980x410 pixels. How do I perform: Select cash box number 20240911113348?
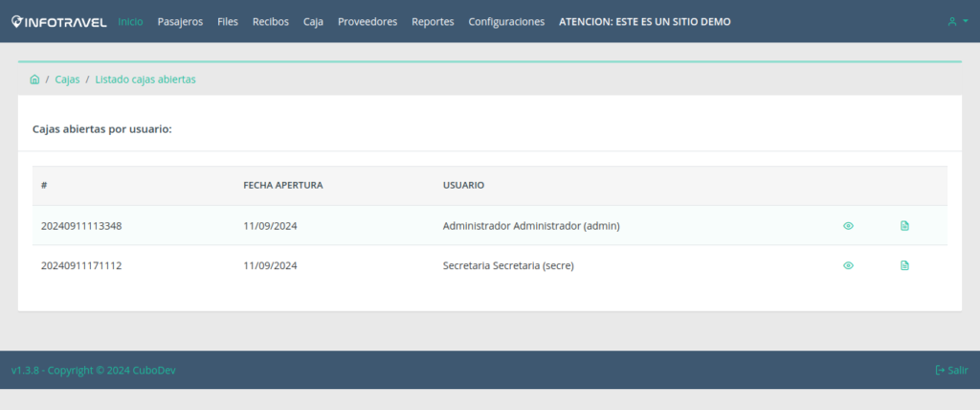(x=81, y=226)
